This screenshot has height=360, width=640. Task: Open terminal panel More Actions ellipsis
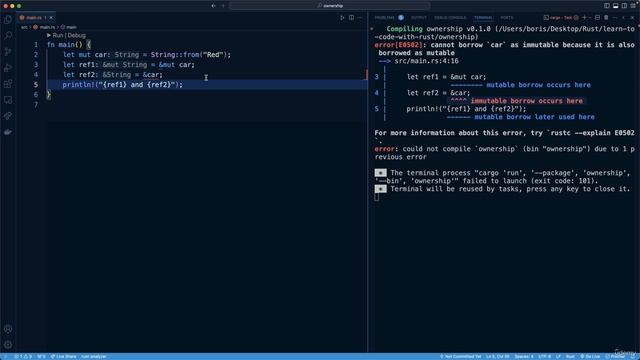pyautogui.click(x=615, y=18)
